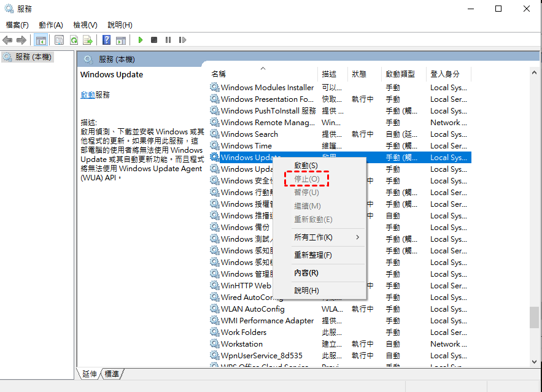
Task: Sort by the 狀態 column header
Action: click(365, 74)
